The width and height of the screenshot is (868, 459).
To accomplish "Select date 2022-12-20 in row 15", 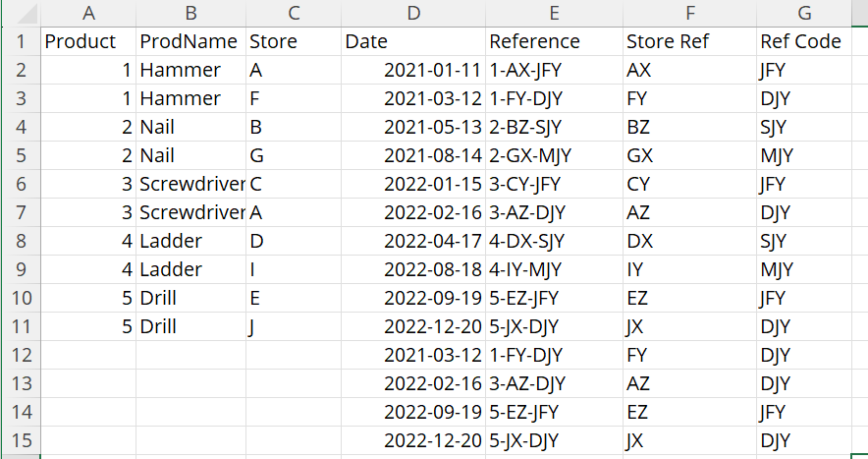I will coord(413,440).
